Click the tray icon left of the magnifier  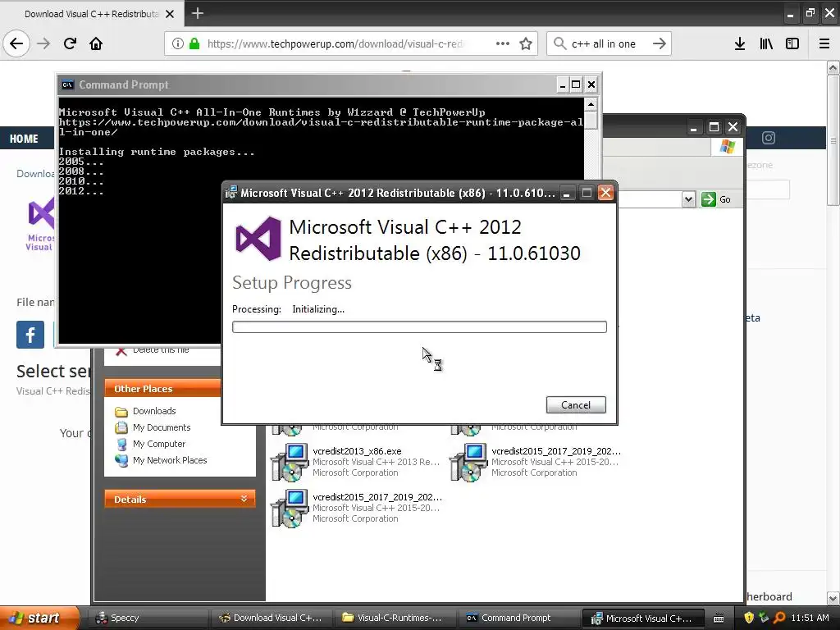tap(764, 618)
